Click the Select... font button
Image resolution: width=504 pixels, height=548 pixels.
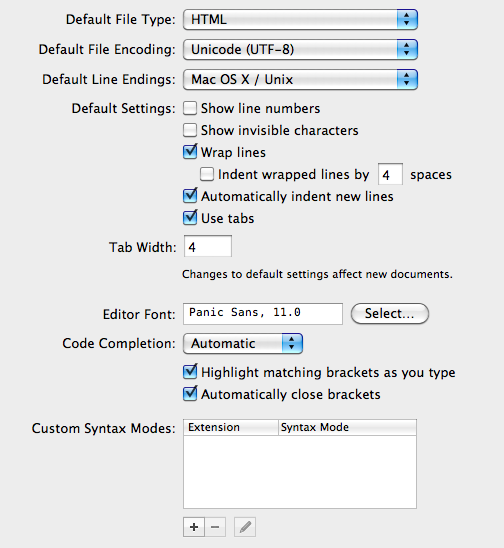pyautogui.click(x=390, y=313)
